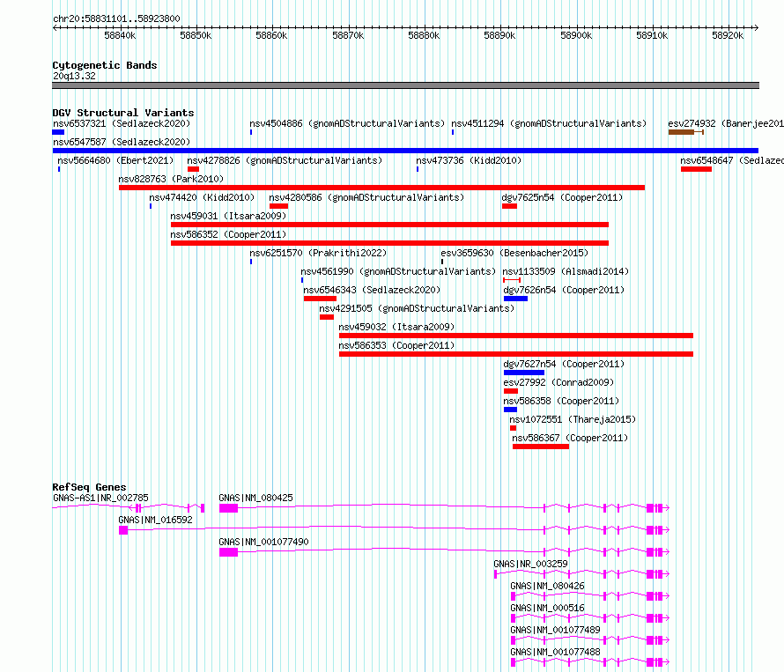Select the 20q13.32 cytogenetic band bar
Viewport: 784px width, 672px height.
[405, 85]
